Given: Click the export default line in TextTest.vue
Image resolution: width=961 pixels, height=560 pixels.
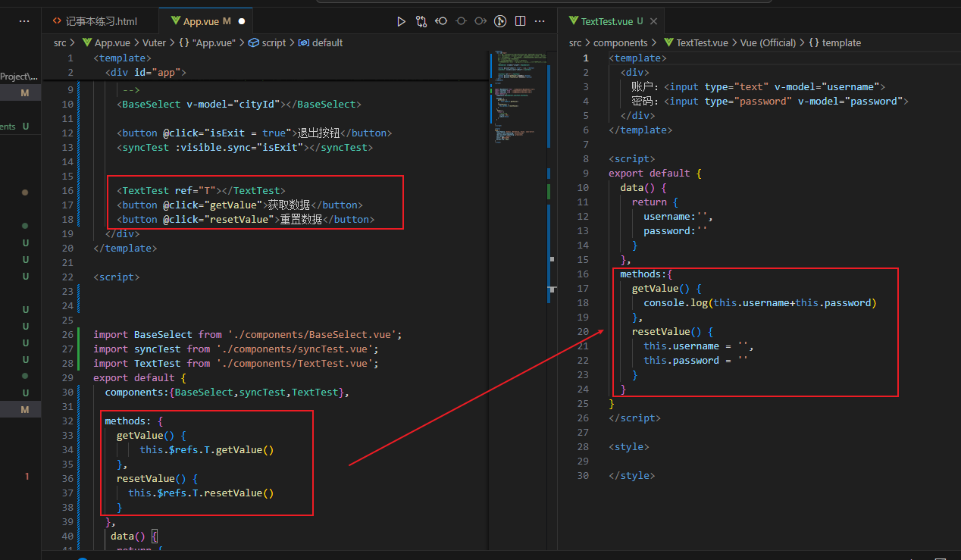Looking at the screenshot, I should (655, 173).
